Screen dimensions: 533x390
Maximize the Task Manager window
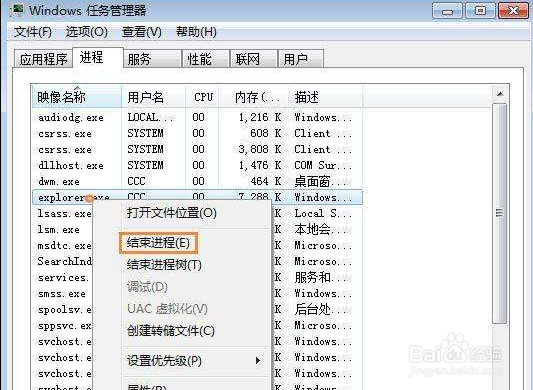480,11
